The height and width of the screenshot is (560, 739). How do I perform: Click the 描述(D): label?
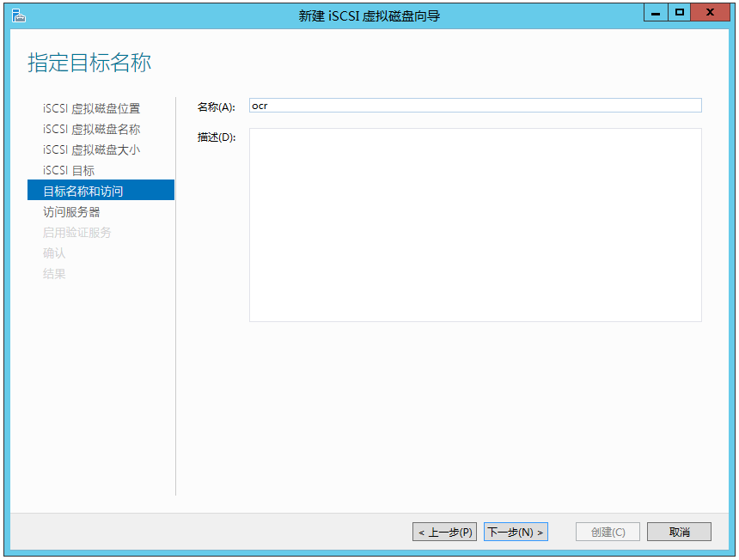click(x=217, y=137)
